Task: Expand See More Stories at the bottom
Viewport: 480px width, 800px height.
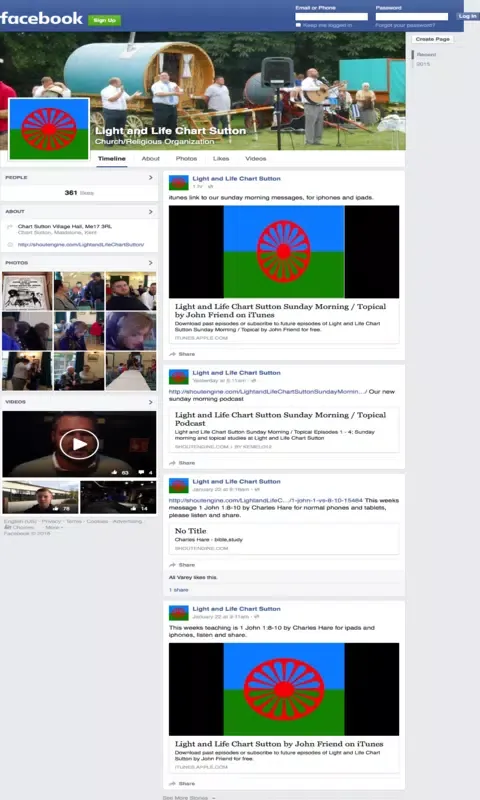Action: 189,797
